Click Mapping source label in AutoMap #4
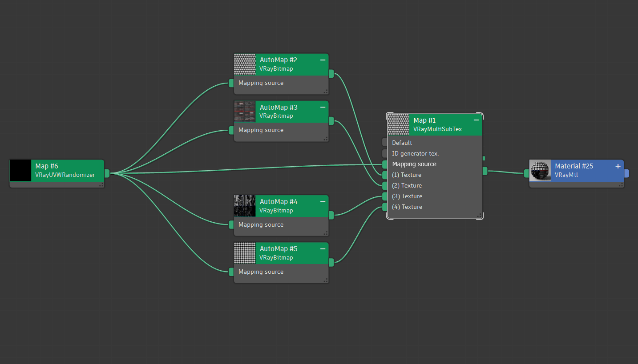This screenshot has width=638, height=364. pyautogui.click(x=261, y=225)
